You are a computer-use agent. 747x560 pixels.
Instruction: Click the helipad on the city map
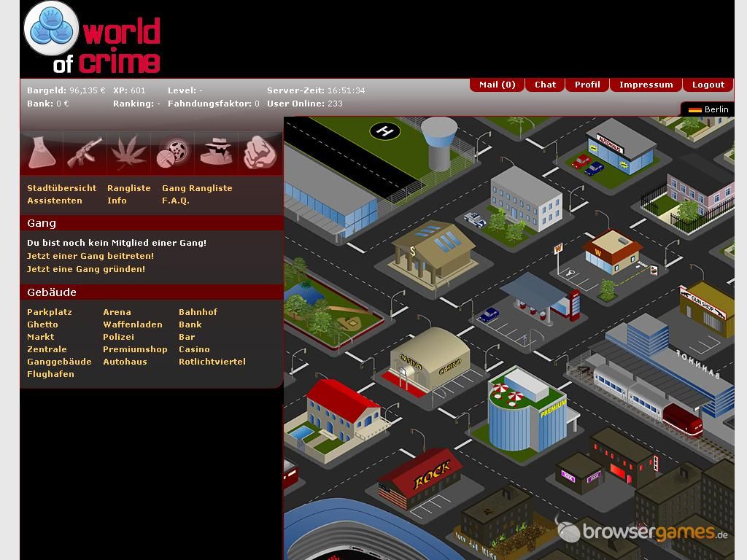coord(385,130)
